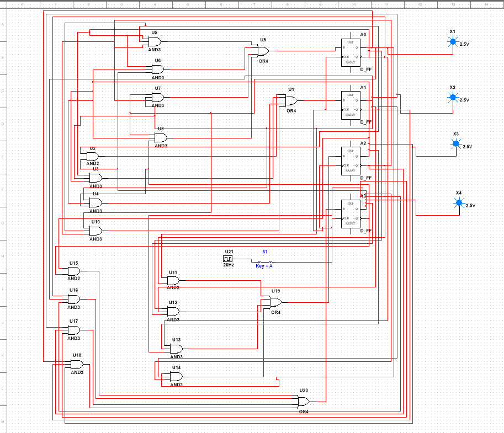
Task: Select the U1 OR4 gate
Action: (291, 100)
